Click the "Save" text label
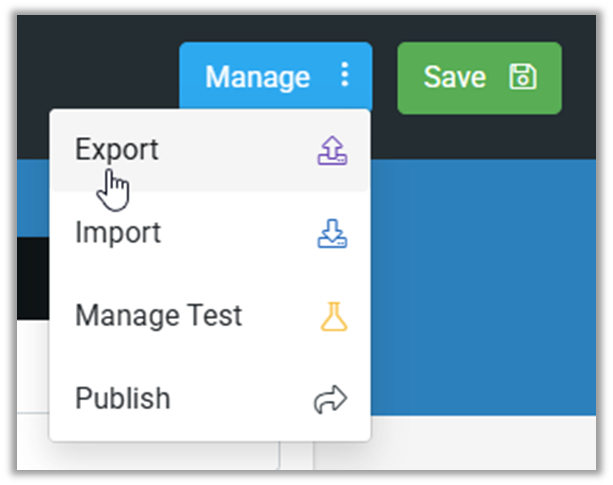This screenshot has width=613, height=485. tap(454, 77)
